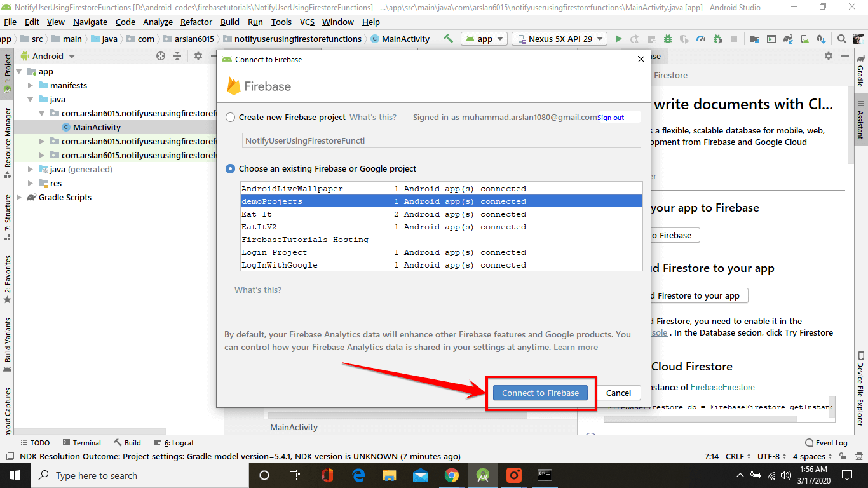Click the Make Project hammer icon
Screen dimensions: 868x488
449,39
